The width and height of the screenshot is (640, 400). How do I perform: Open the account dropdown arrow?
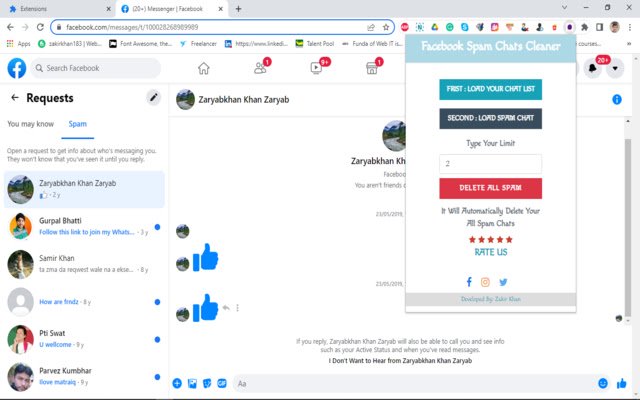[615, 68]
